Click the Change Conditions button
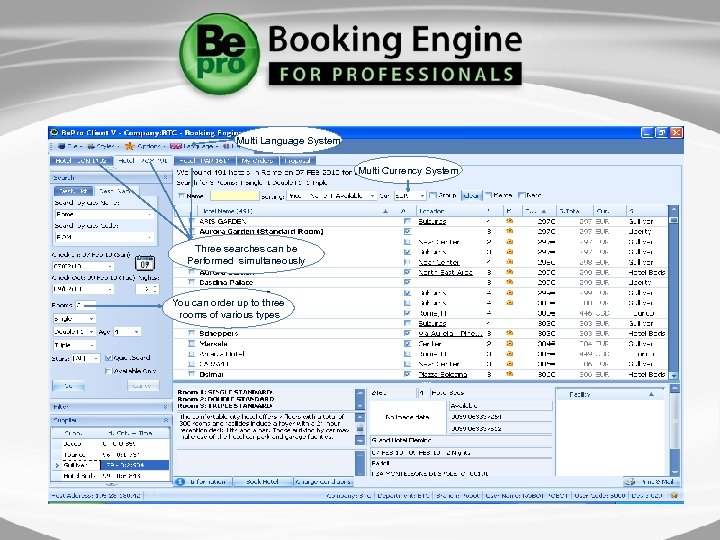Screen dimensions: 720x540 pyautogui.click(x=323, y=482)
